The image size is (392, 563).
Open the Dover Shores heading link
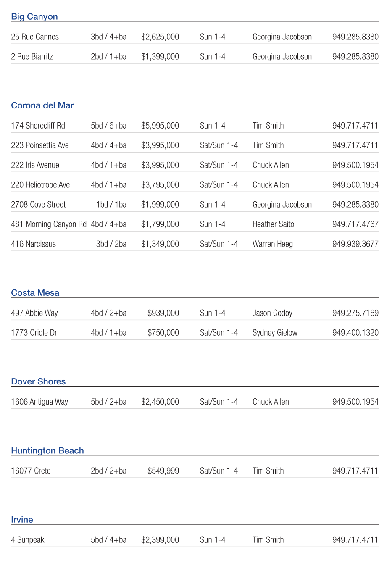[38, 381]
